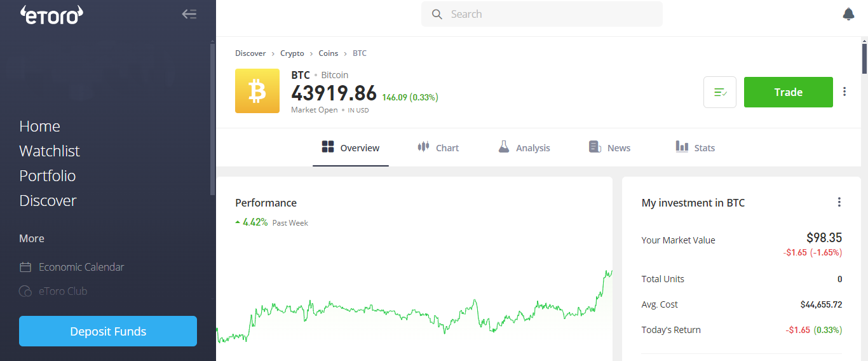
Task: Click the Market Open status text
Action: (315, 110)
